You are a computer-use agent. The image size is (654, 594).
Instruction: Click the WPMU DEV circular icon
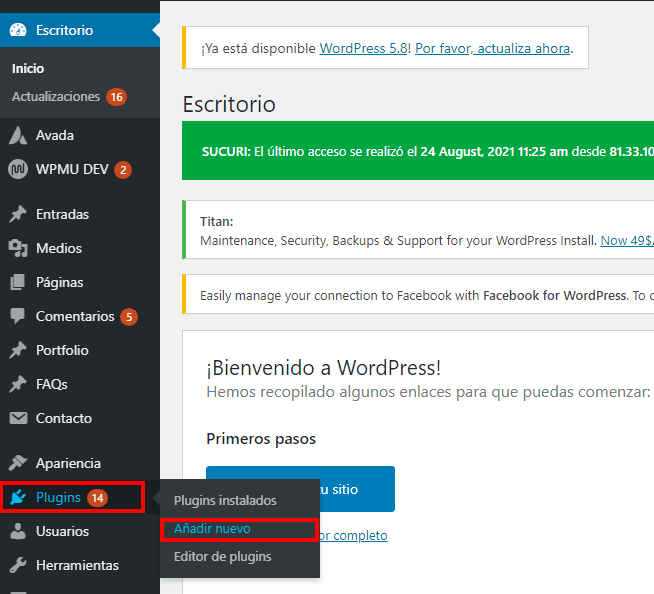click(18, 169)
